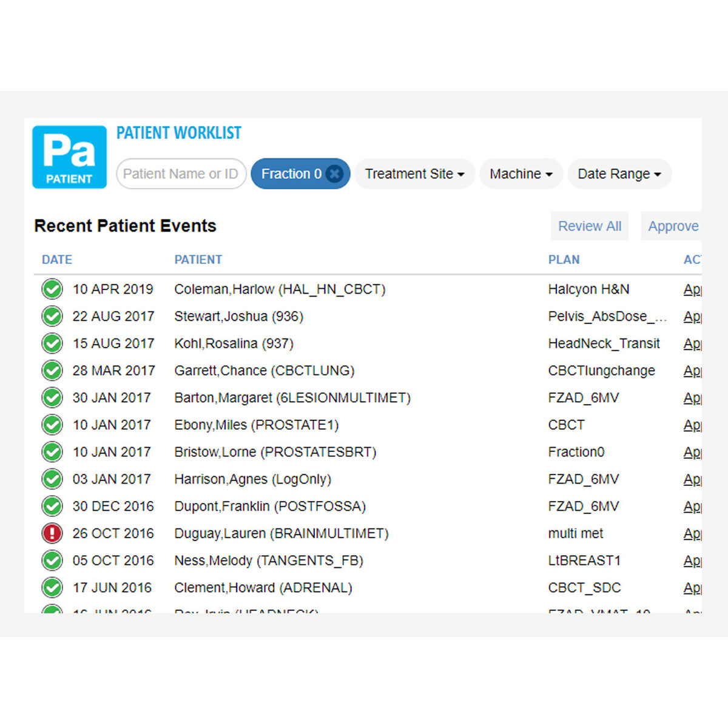Select the green check status for Garrett, Chance

click(52, 371)
